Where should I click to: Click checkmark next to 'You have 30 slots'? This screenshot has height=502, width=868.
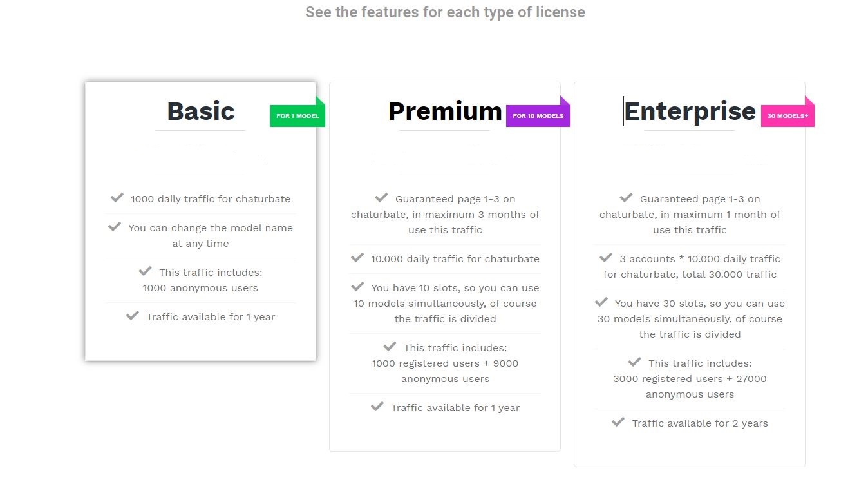click(601, 302)
